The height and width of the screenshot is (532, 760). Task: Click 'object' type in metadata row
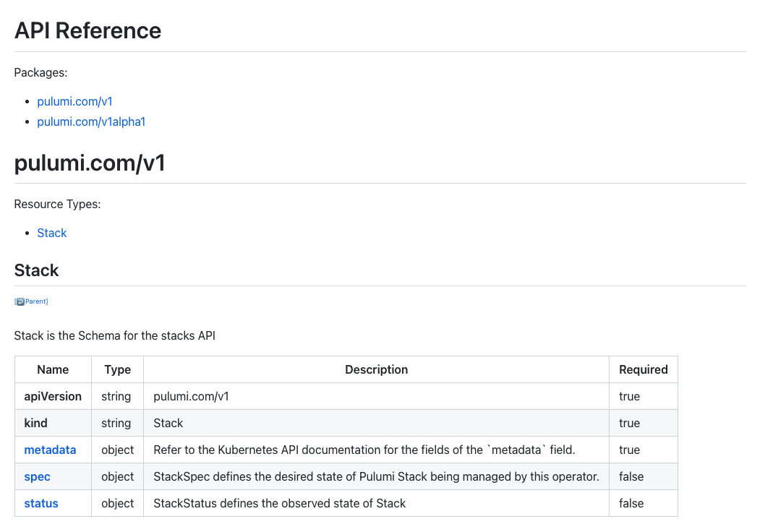[117, 450]
